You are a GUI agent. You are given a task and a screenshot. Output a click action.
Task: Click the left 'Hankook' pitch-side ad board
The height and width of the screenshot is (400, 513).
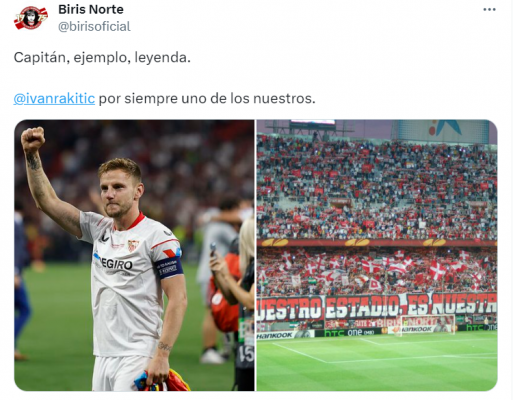pyautogui.click(x=275, y=335)
